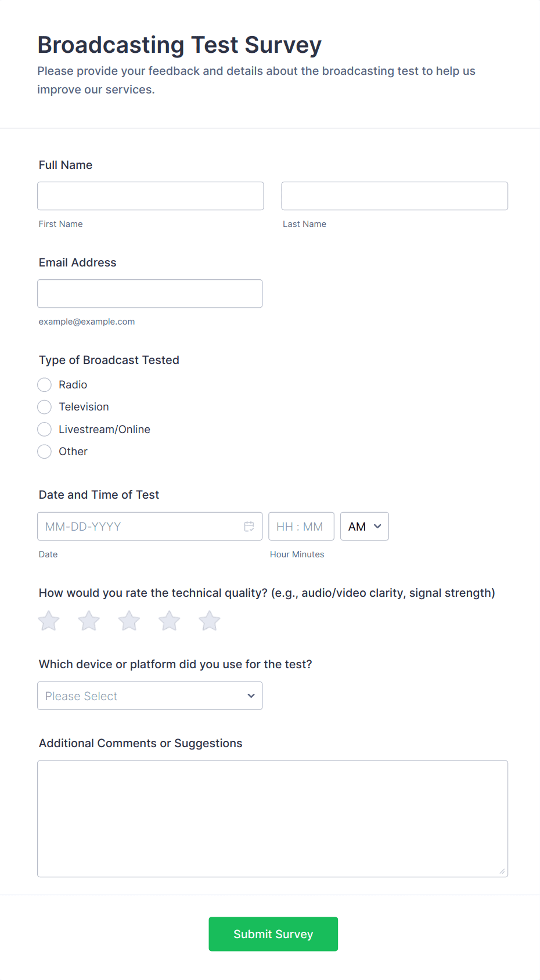Click into the Last Name field
Viewport: 540px width, 980px height.
[394, 196]
